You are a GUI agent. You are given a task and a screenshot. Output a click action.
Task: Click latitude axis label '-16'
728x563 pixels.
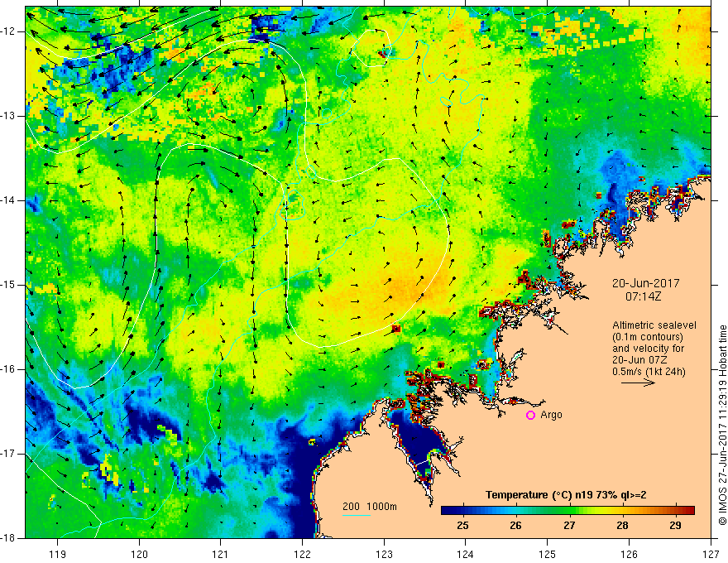pyautogui.click(x=9, y=369)
